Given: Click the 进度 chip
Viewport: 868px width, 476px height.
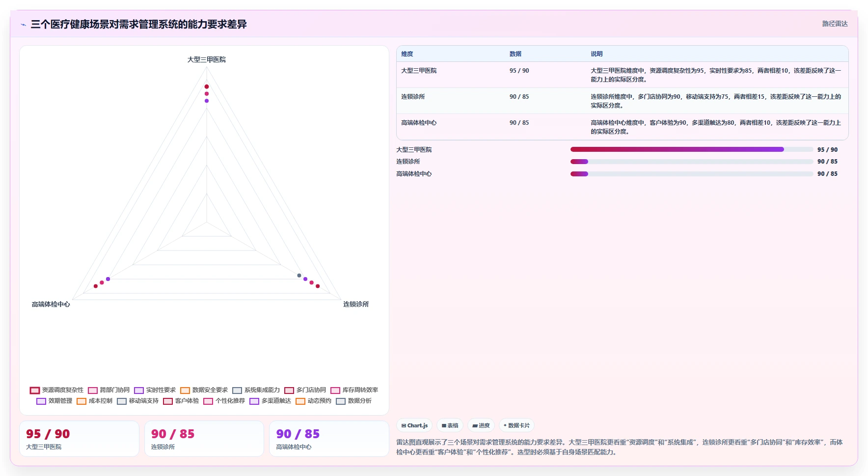Looking at the screenshot, I should (481, 425).
